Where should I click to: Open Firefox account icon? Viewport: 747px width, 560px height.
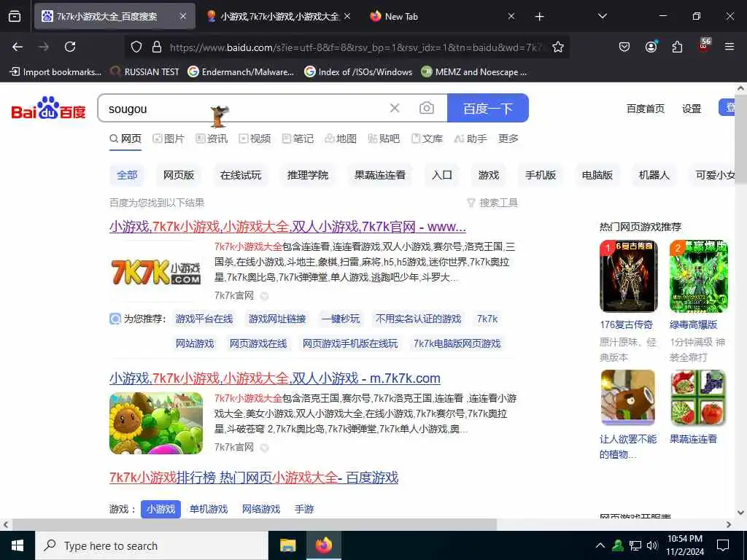coord(651,47)
